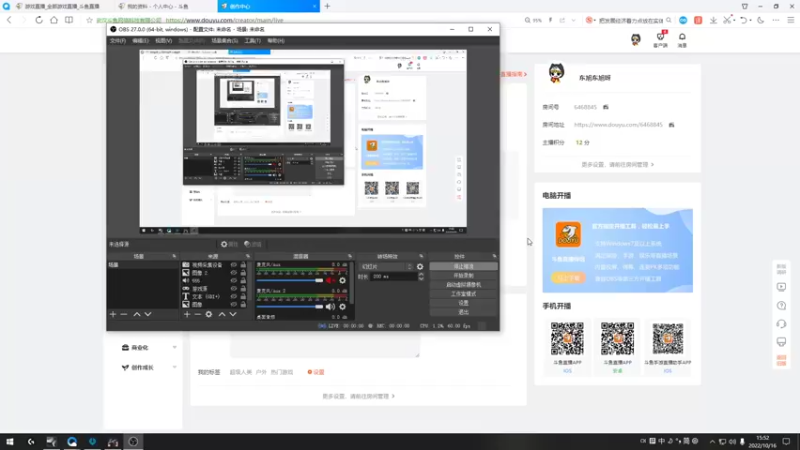The width and height of the screenshot is (800, 450).
Task: Open help question icon in right sidebar
Action: click(x=781, y=306)
